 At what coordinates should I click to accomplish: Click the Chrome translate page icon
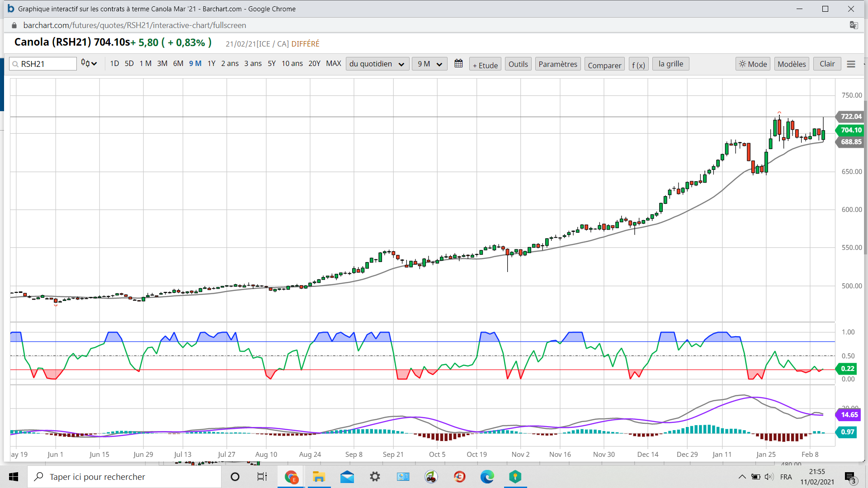pyautogui.click(x=854, y=25)
